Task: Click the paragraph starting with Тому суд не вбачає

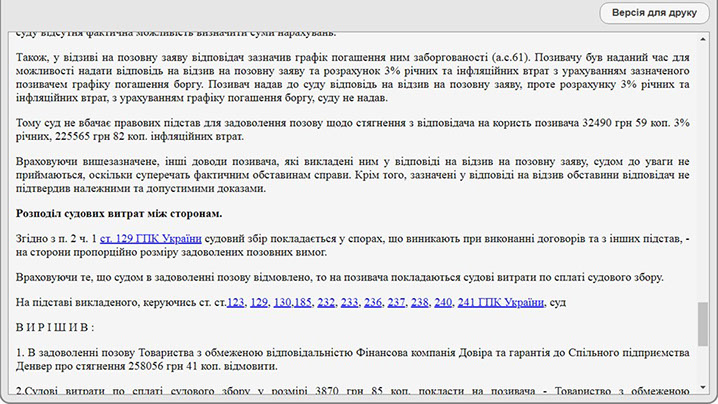Action: coord(353,130)
